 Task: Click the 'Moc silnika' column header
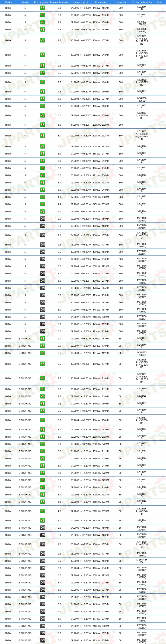(101, 2)
